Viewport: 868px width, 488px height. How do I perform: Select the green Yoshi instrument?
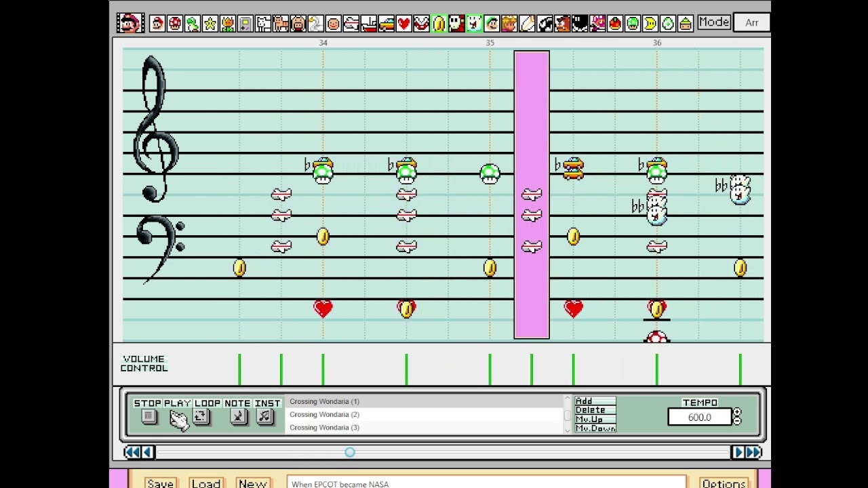[x=193, y=24]
